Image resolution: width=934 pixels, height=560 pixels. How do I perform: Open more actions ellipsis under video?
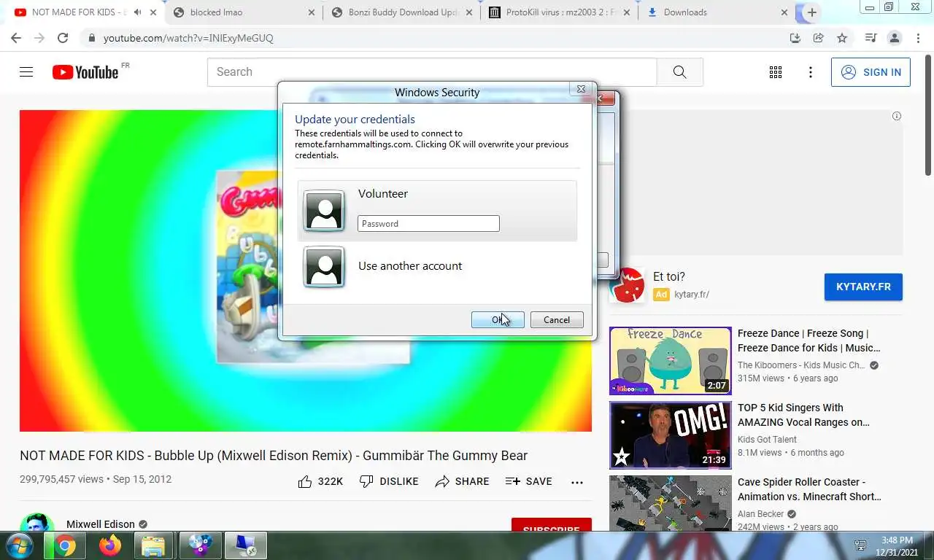pos(577,482)
